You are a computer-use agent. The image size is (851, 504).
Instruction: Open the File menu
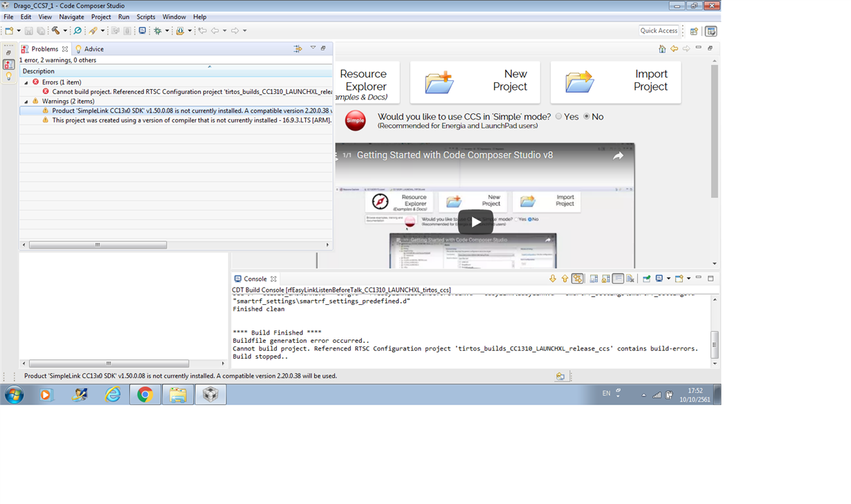[8, 17]
